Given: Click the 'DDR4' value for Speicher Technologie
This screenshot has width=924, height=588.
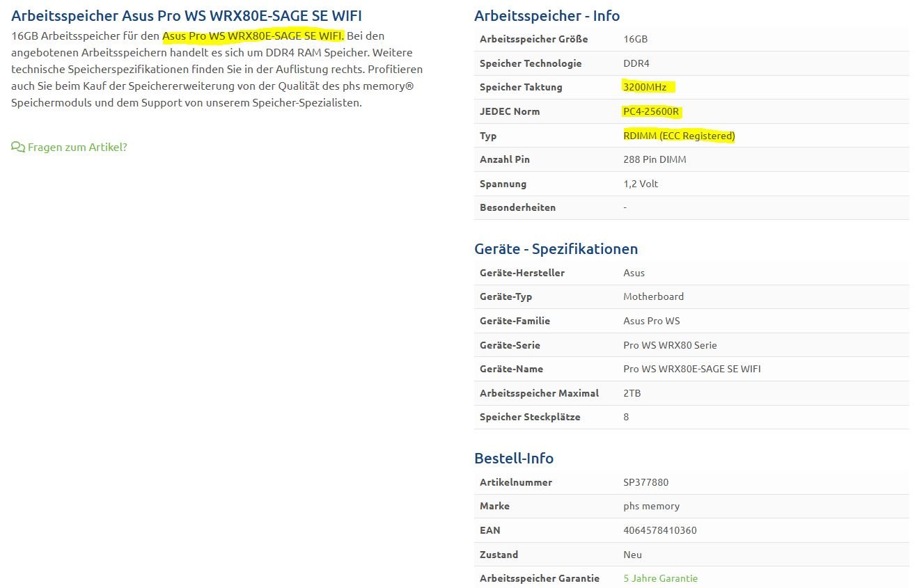Looking at the screenshot, I should [636, 63].
